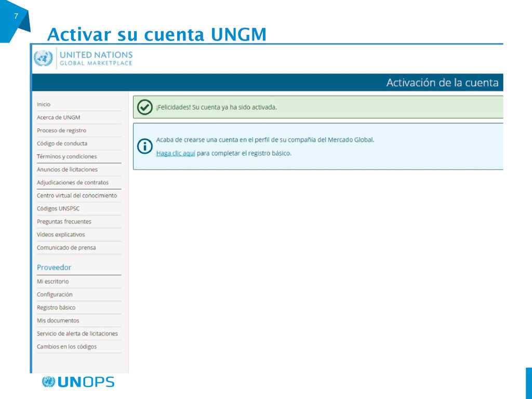
Task: Open Comunicado de prensa
Action: tap(66, 248)
